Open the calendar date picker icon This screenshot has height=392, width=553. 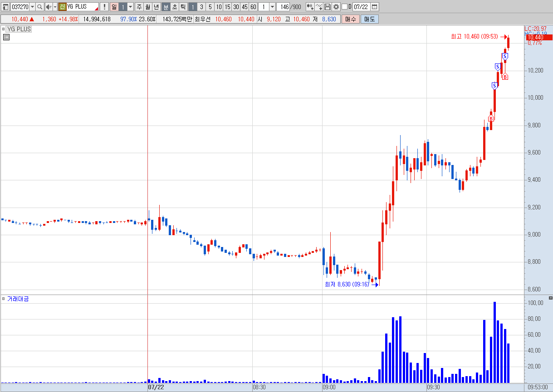(x=374, y=7)
